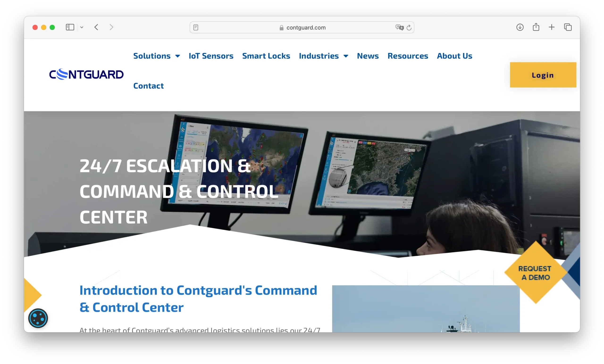Click the forward navigation arrow icon

click(111, 27)
